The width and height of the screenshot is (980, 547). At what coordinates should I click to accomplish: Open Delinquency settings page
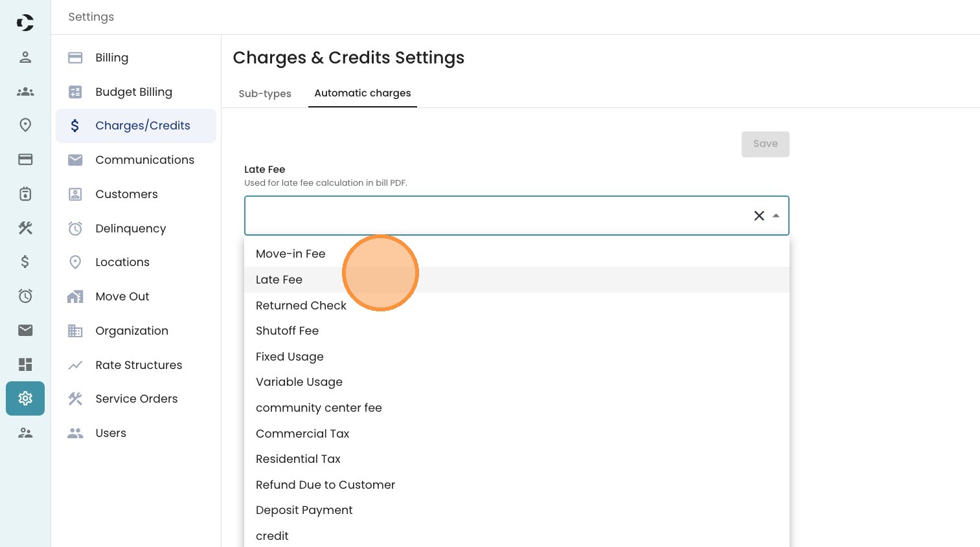click(x=130, y=229)
